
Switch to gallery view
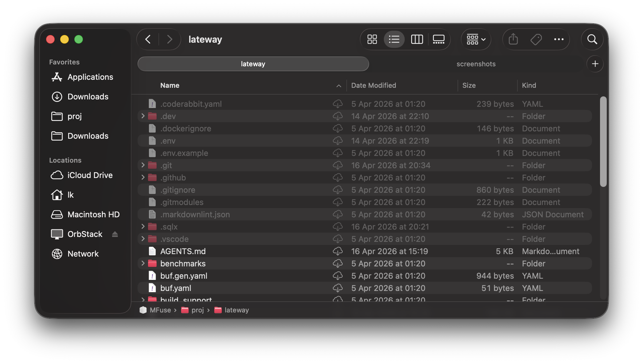[438, 39]
